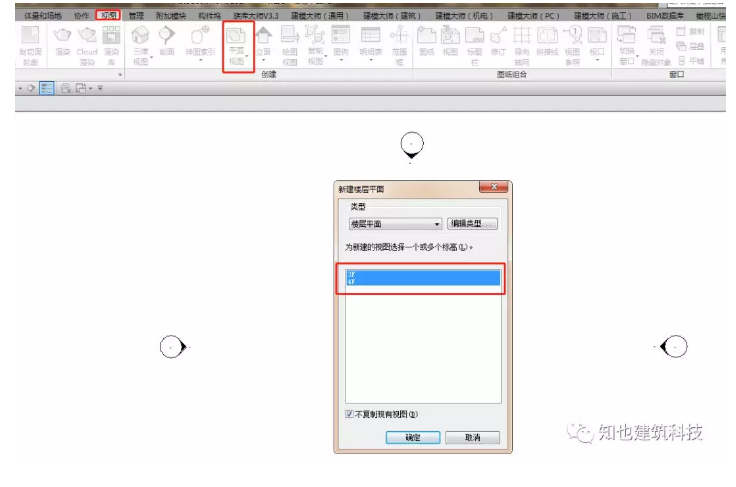
Task: Open the 族库大师V3.3 tab
Action: point(256,15)
